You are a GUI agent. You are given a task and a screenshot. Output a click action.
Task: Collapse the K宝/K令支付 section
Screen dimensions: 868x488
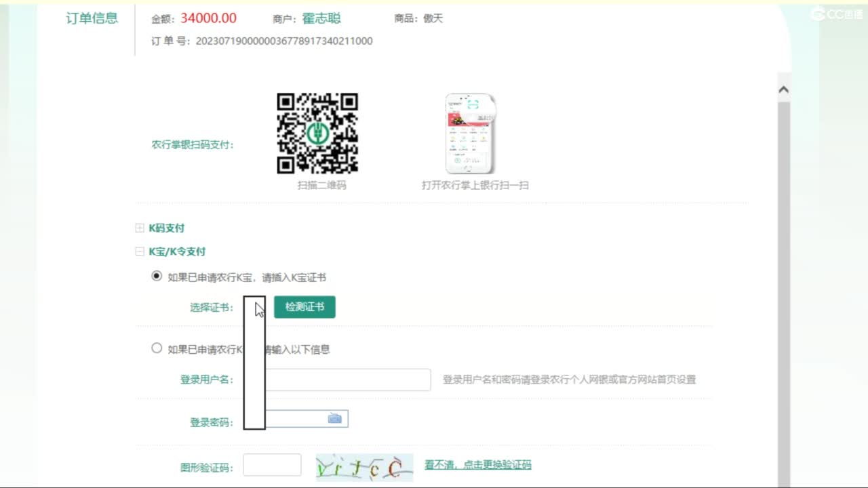point(140,251)
